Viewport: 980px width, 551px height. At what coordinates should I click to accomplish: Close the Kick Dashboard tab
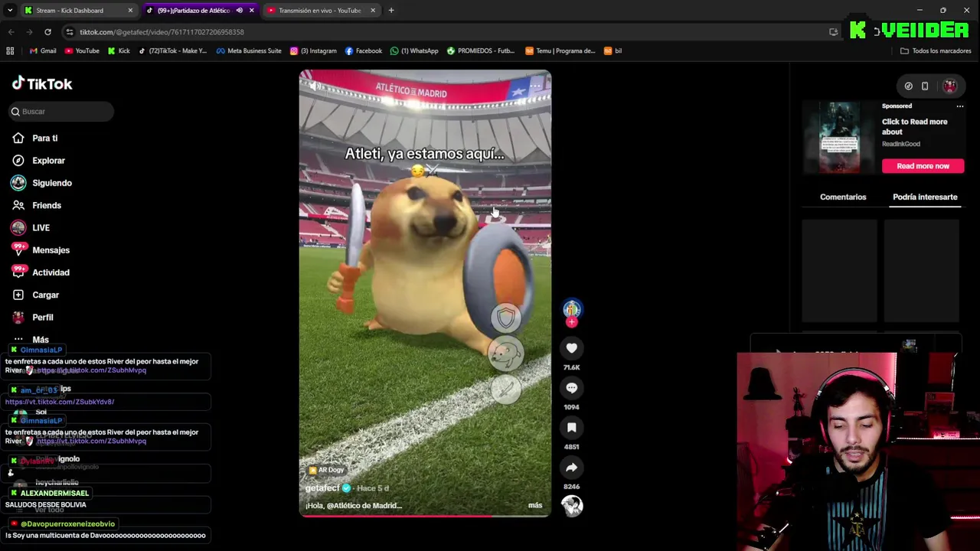pyautogui.click(x=130, y=11)
